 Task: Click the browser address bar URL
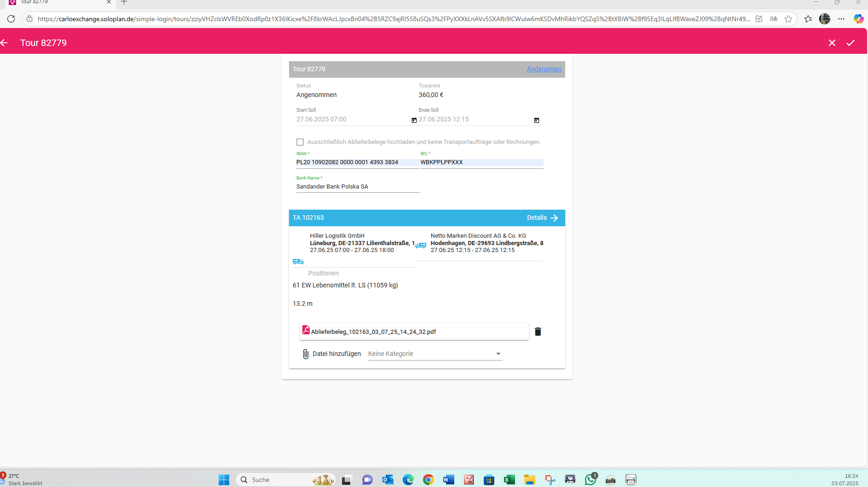click(393, 19)
